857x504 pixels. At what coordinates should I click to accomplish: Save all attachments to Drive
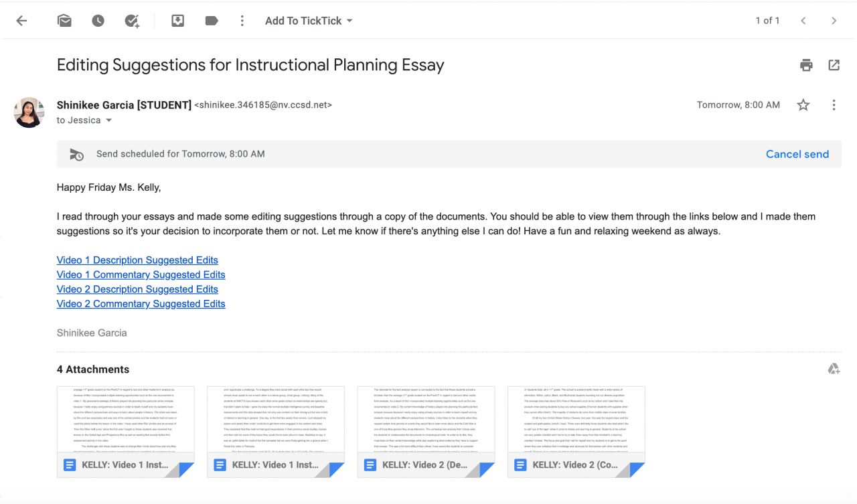(x=834, y=369)
